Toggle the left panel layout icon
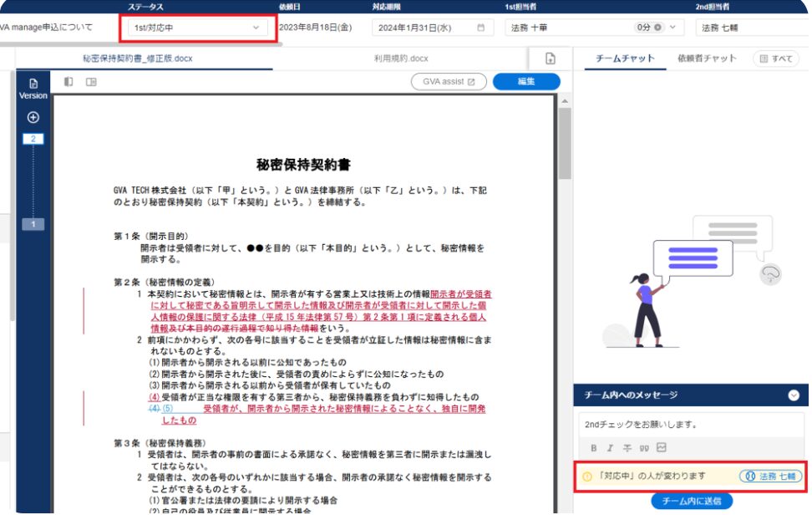 click(x=69, y=82)
